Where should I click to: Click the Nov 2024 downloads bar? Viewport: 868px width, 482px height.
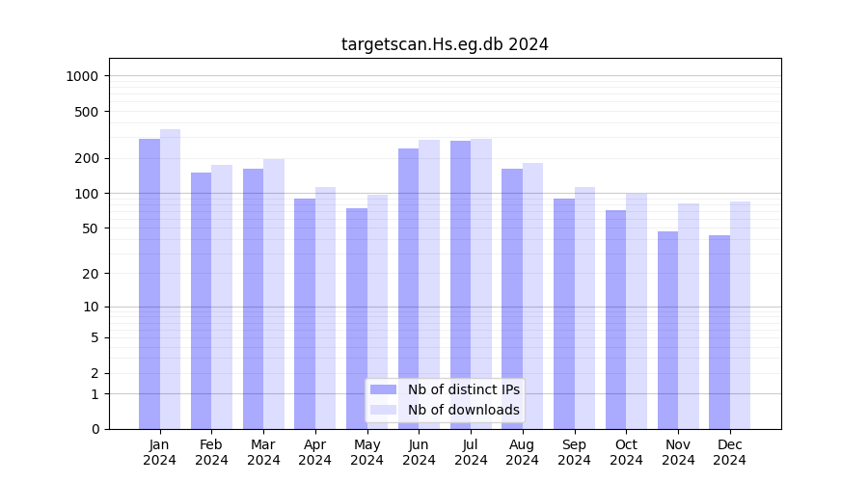pos(689,316)
